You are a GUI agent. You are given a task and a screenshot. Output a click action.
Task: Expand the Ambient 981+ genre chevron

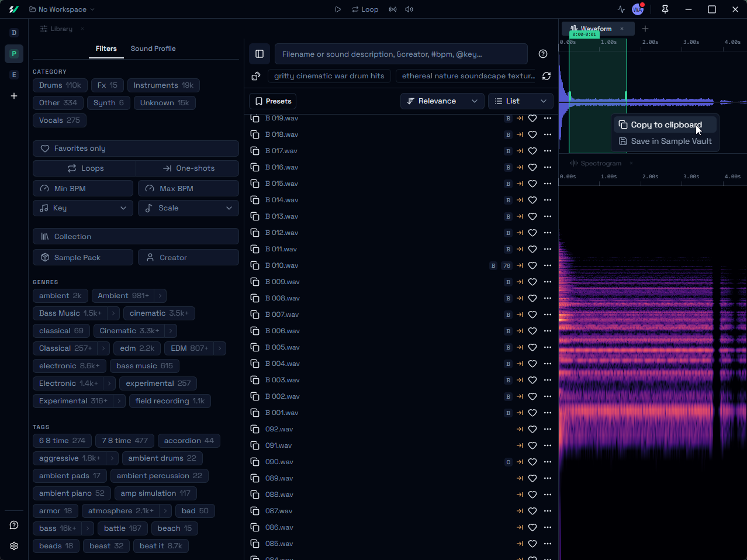coord(160,296)
